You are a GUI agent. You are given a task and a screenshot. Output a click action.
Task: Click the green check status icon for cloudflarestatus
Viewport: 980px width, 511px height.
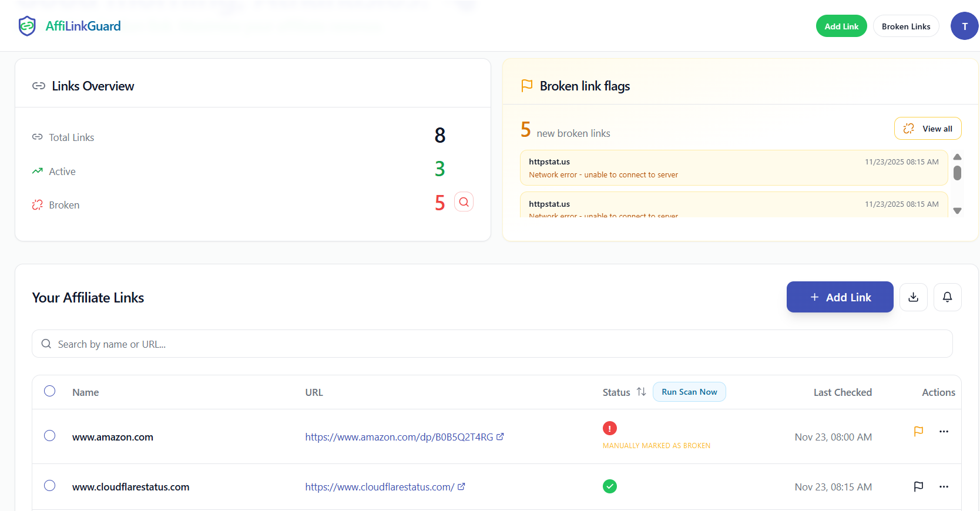pos(610,486)
